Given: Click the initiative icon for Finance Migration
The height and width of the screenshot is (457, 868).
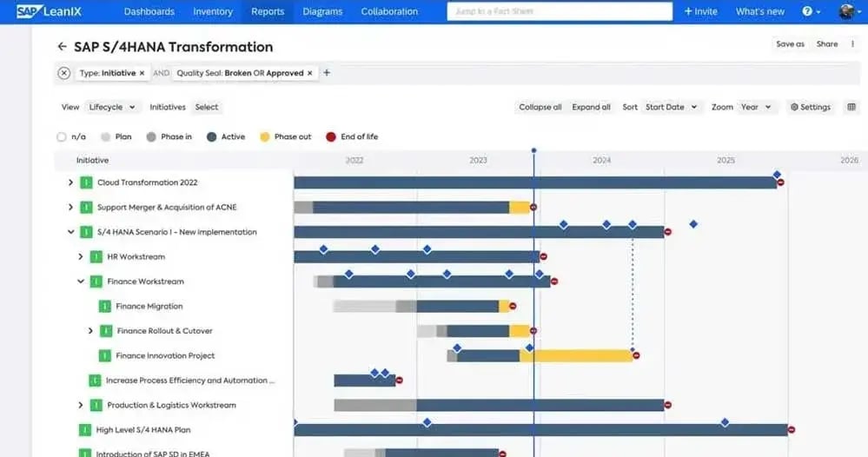Looking at the screenshot, I should pos(104,306).
